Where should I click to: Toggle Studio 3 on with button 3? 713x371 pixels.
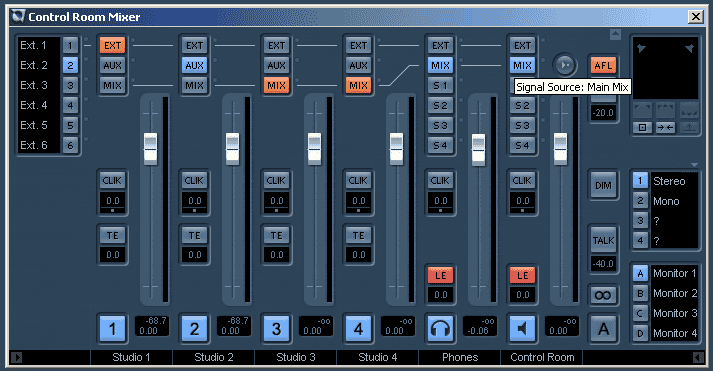[276, 328]
